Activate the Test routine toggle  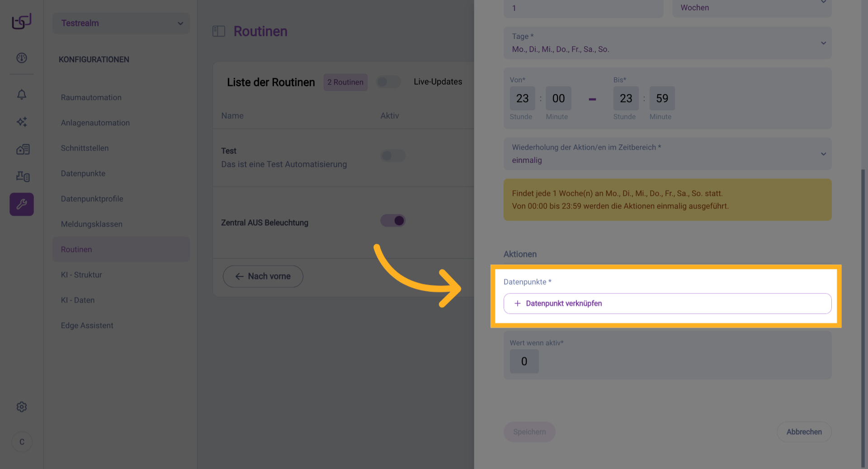(x=392, y=156)
